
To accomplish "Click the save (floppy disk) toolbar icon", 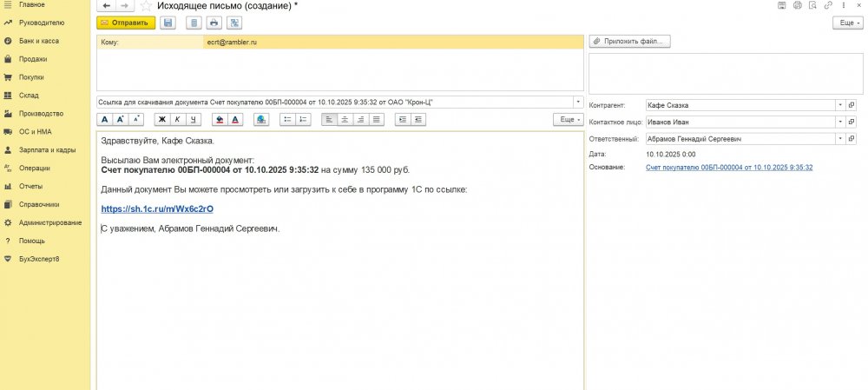I will click(x=168, y=23).
